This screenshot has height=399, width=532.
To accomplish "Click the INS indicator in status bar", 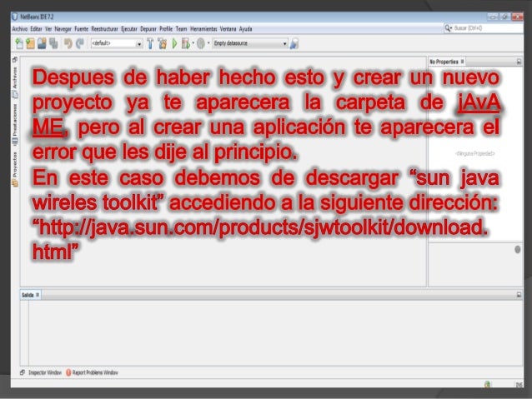I will click(519, 385).
